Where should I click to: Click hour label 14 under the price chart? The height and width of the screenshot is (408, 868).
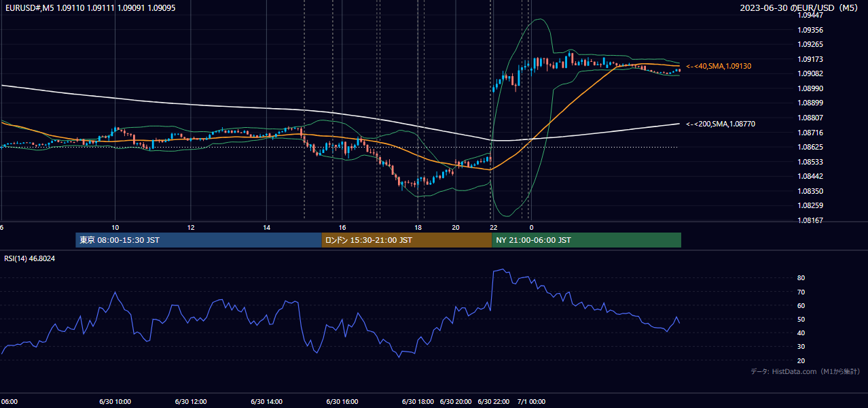point(267,227)
